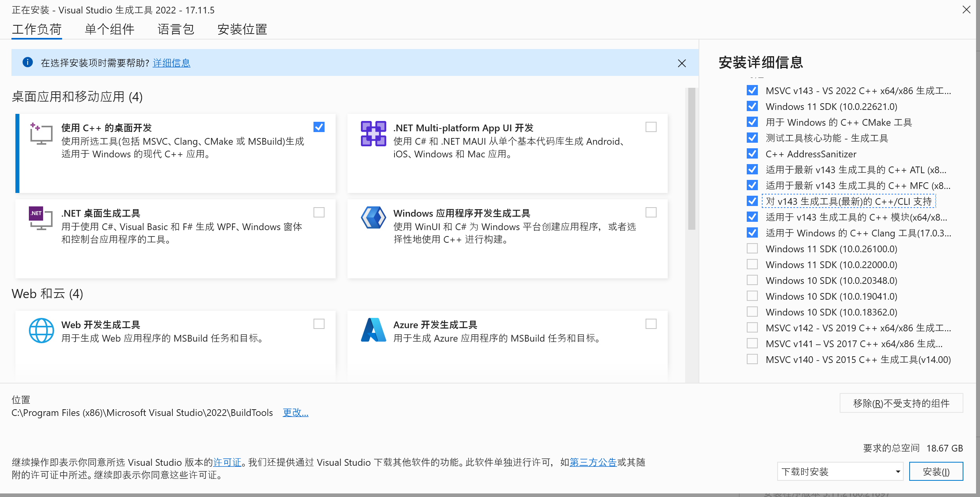This screenshot has width=980, height=497.
Task: Check the Web 开发生成工具 workload
Action: pyautogui.click(x=319, y=324)
